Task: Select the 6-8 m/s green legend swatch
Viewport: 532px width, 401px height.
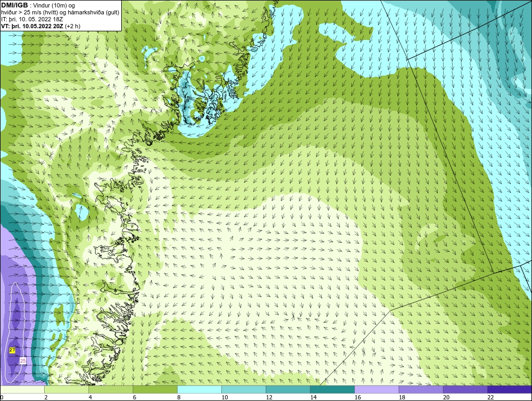Action: 155,389
